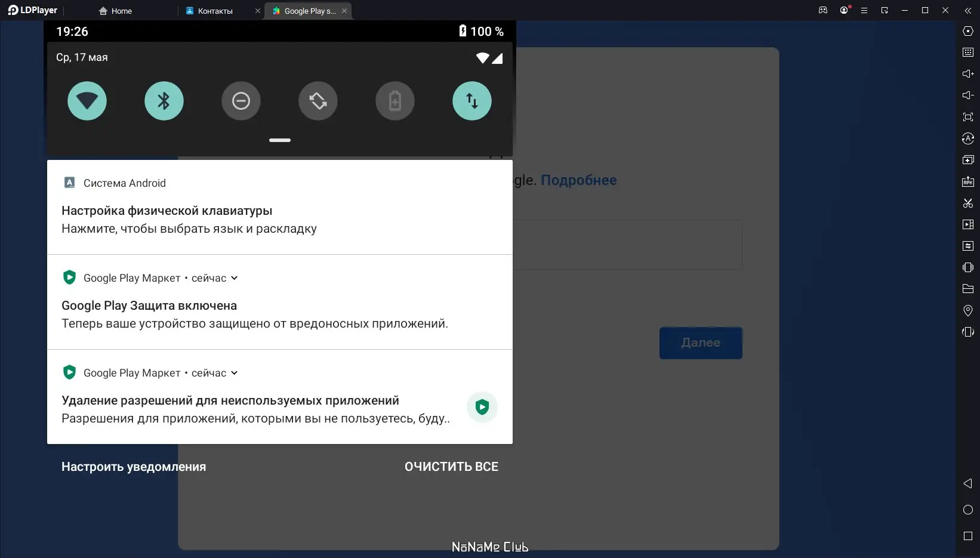This screenshot has height=558, width=980.
Task: Close the Google Play tab
Action: (x=344, y=11)
